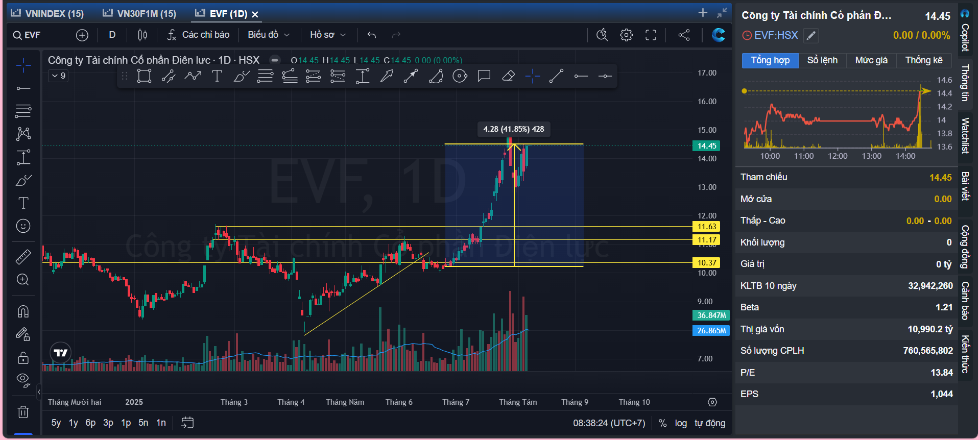
Task: Enter fullscreen chart mode
Action: (651, 35)
